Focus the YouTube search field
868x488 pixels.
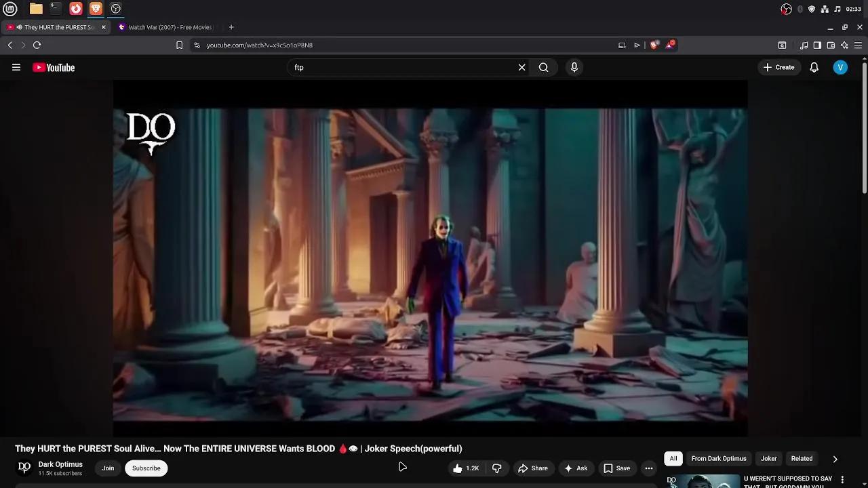pos(403,67)
